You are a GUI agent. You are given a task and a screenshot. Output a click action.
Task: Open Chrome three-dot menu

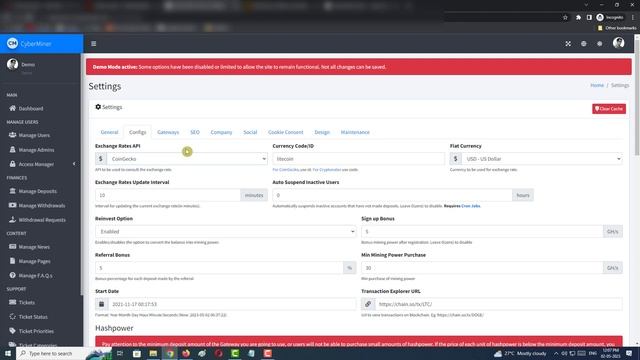[x=633, y=18]
